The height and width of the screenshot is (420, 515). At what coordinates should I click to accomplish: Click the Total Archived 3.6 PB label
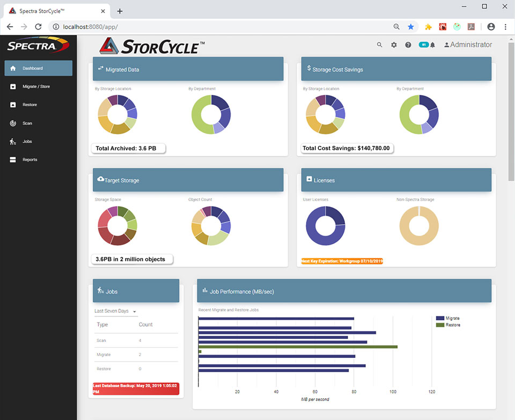[x=128, y=149]
